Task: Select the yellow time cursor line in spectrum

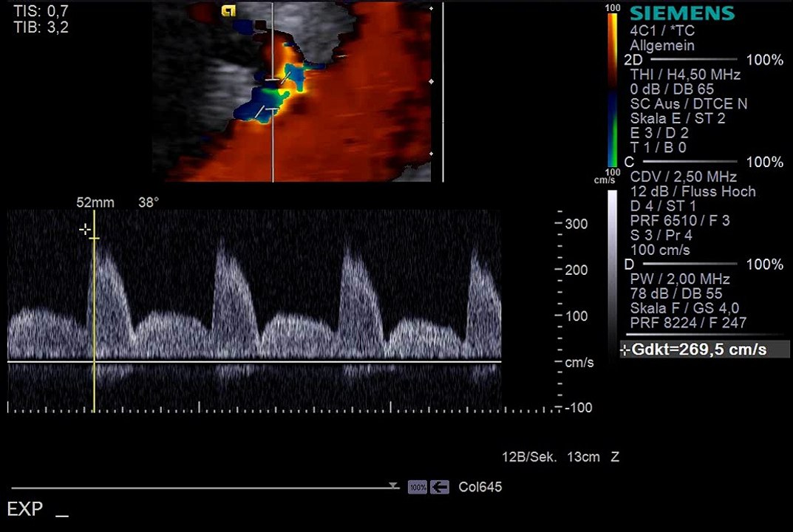Action: pyautogui.click(x=94, y=311)
